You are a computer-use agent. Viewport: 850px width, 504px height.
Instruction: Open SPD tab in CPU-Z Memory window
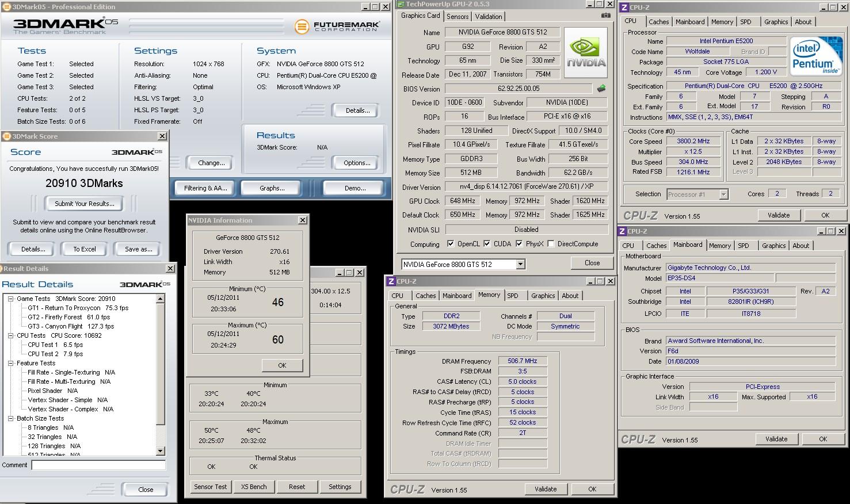click(513, 296)
